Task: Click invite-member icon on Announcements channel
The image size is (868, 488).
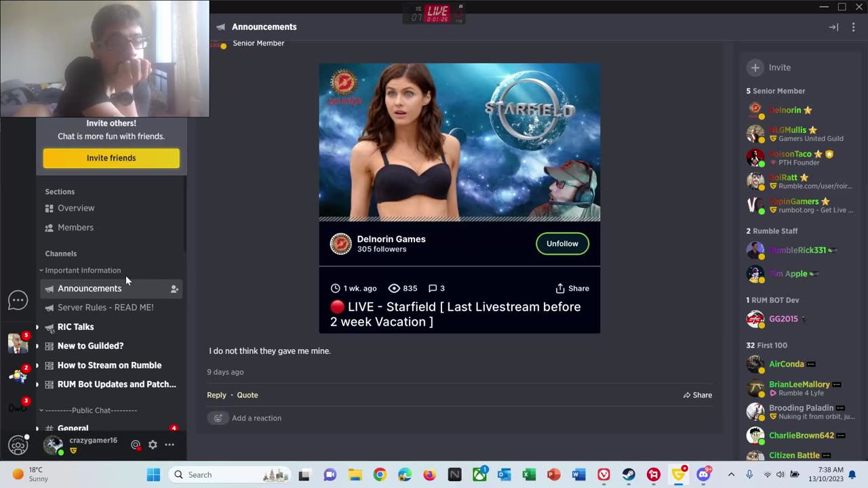Action: click(x=174, y=289)
